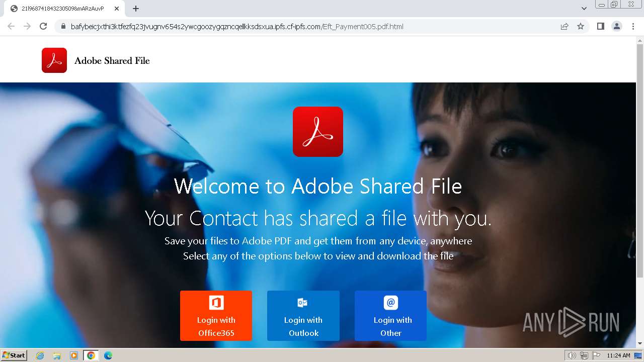Click the @ email icon on Other button
Viewport: 644px width, 362px height.
point(391,302)
